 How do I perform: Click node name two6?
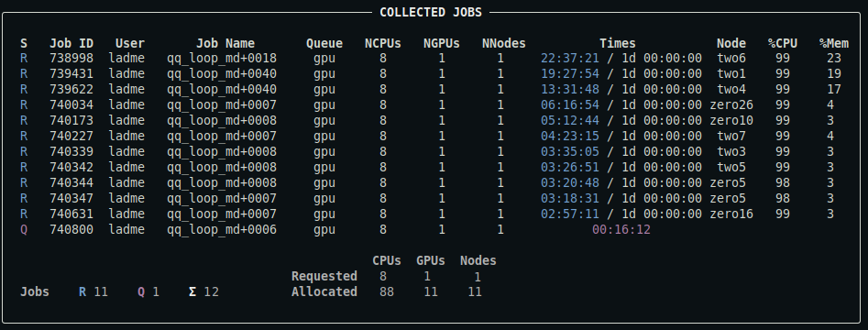(731, 58)
